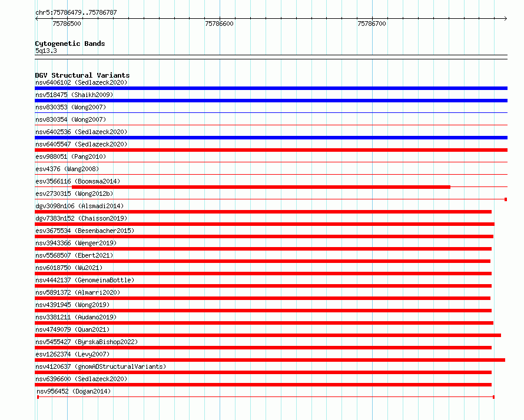The width and height of the screenshot is (524, 420).
Task: Open variant esv1262374 (Levy2007)
Action: [72, 354]
